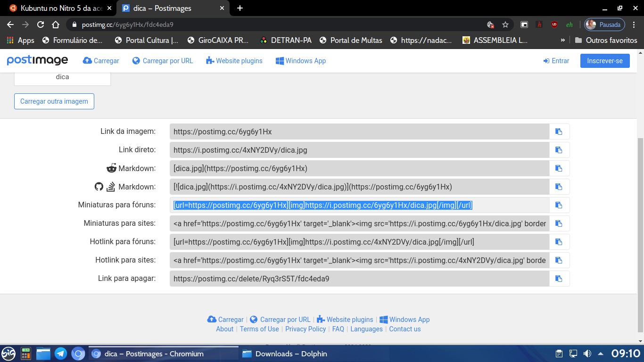Copy the 'Hotlink para sites' code
This screenshot has width=644, height=362.
coord(559,260)
